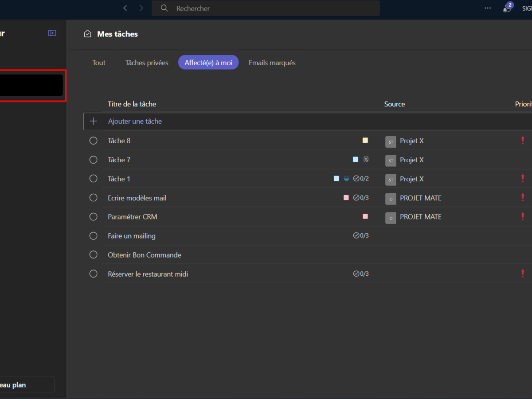This screenshot has width=532, height=399.
Task: Click the pink label on Paramétrer CRM
Action: click(365, 217)
